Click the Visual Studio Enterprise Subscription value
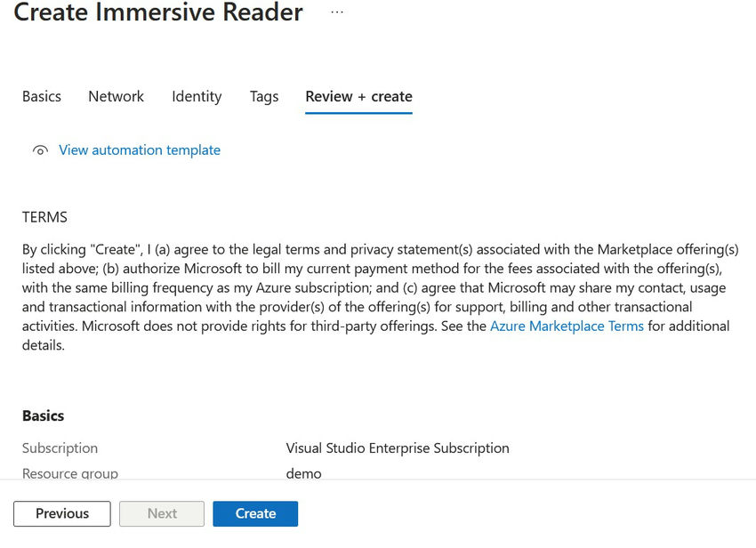 click(397, 447)
